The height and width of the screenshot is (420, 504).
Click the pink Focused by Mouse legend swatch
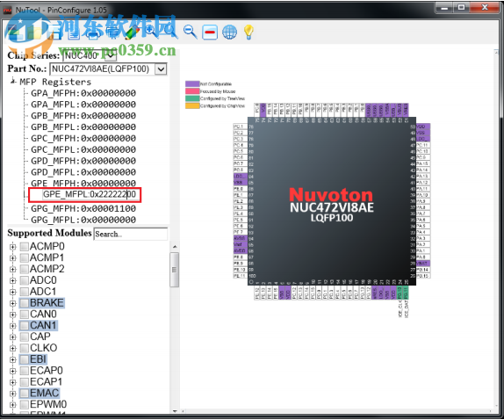point(192,91)
